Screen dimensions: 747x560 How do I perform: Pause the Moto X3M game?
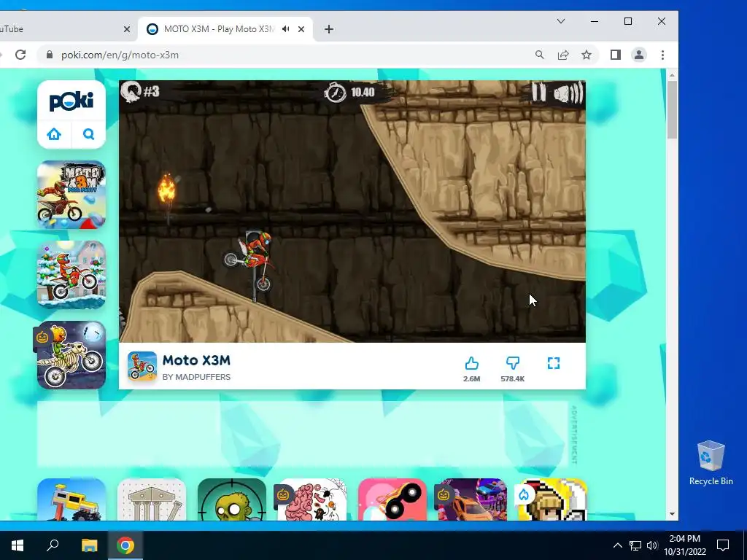[539, 92]
